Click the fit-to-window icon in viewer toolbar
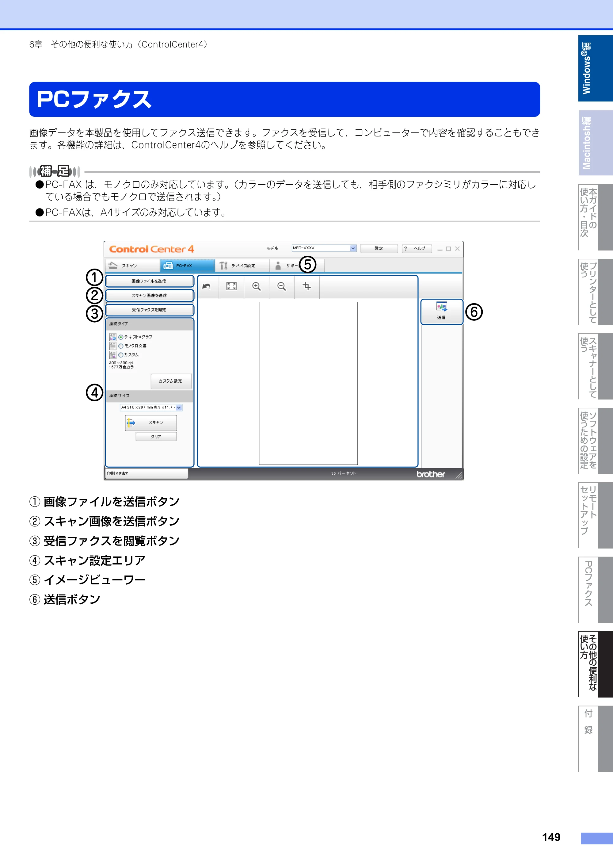The height and width of the screenshot is (868, 613). coord(231,287)
